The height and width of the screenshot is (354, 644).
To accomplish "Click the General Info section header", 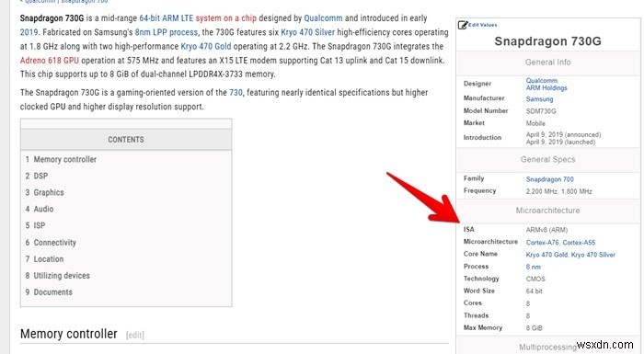I will coord(547,63).
